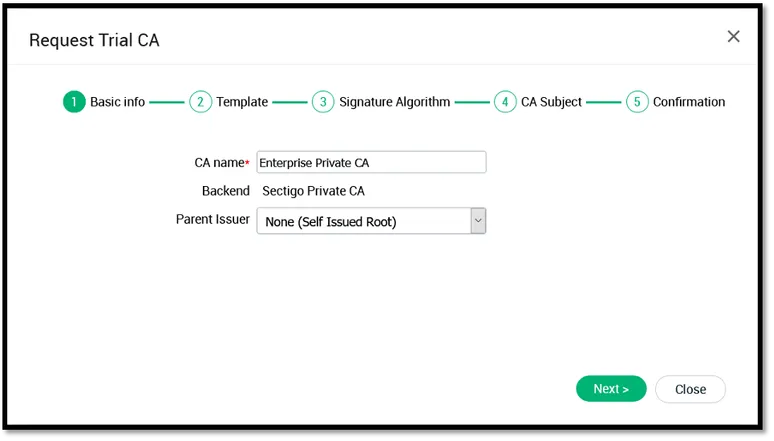Open the Parent Issuer combo box
Viewport: 774px width, 441px height.
(363, 221)
